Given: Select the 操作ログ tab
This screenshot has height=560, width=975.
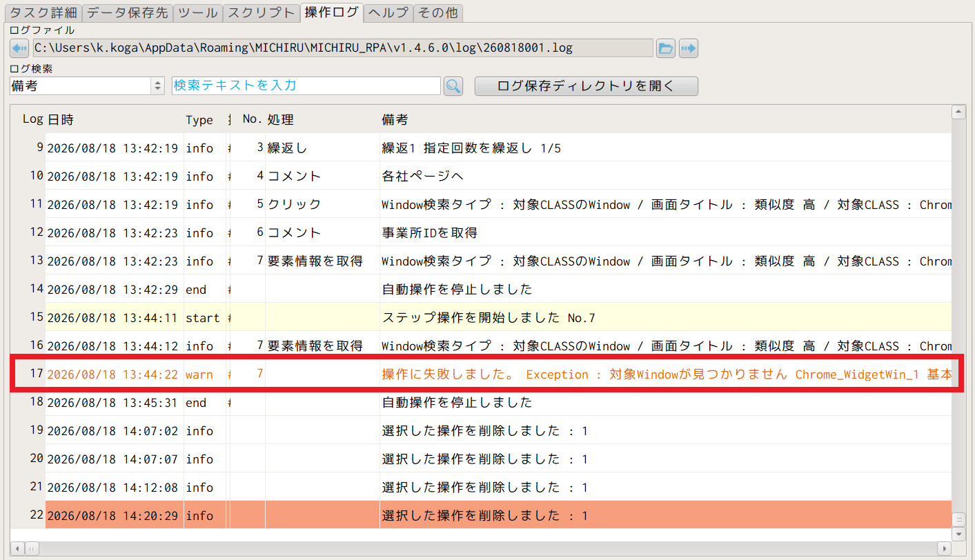Looking at the screenshot, I should 332,12.
